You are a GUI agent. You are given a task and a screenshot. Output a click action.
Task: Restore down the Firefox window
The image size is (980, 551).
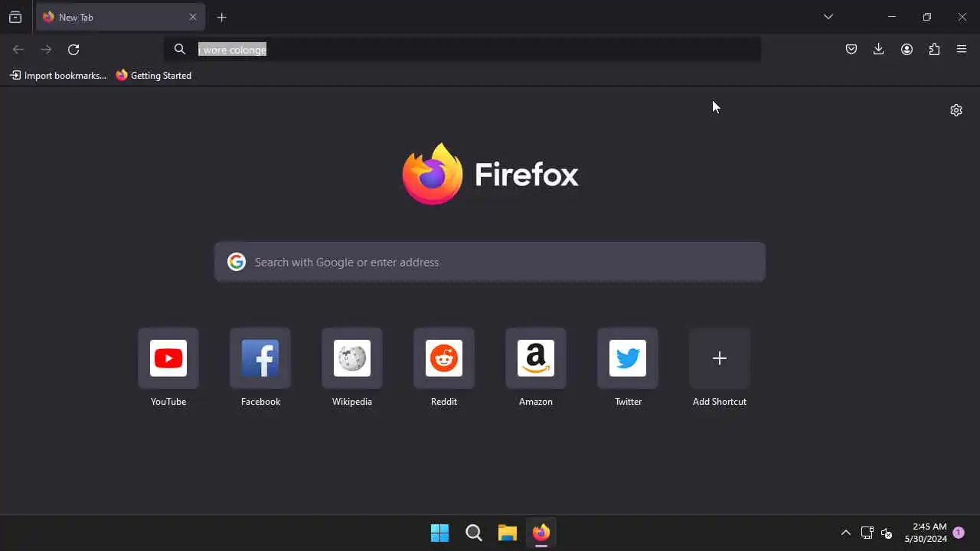pos(927,17)
